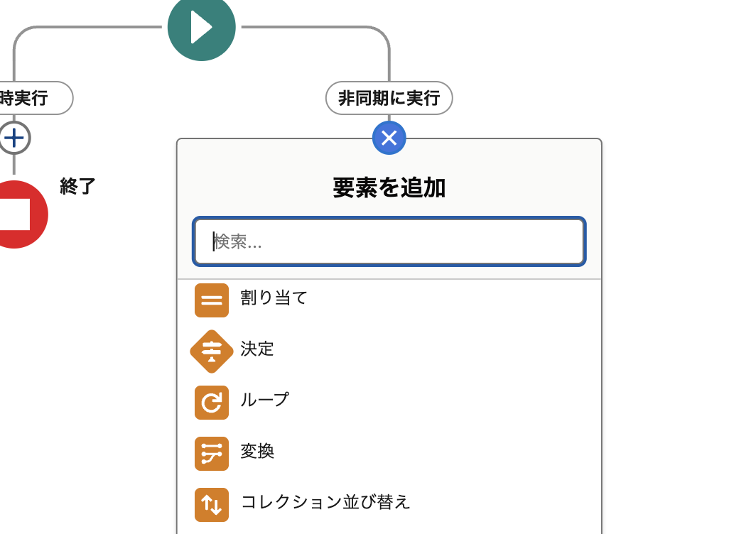Select the 割り当て (Assignment) equals icon
The image size is (756, 534).
coord(211,300)
